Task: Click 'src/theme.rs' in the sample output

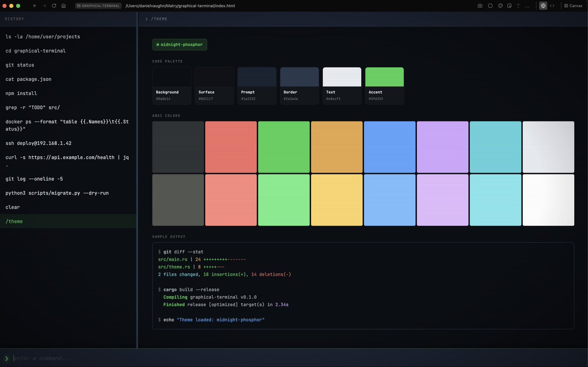Action: (x=174, y=267)
